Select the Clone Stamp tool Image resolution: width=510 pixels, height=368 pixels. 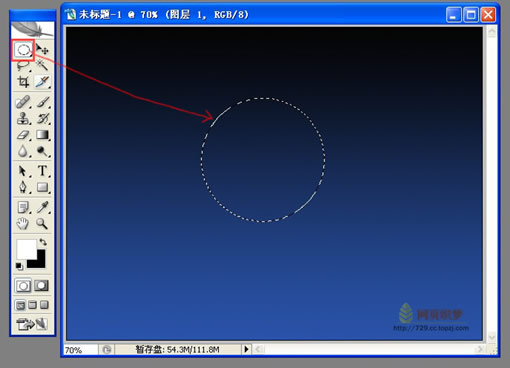tap(23, 119)
